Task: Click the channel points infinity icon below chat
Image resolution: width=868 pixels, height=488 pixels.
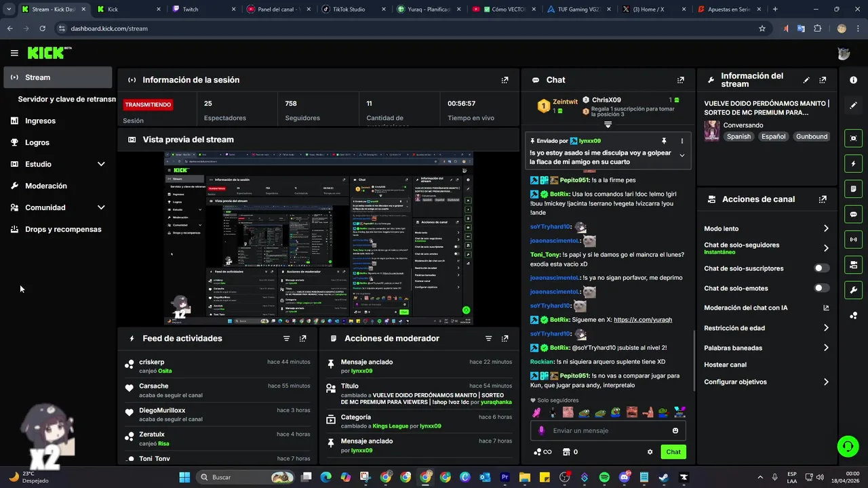Action: 542,452
